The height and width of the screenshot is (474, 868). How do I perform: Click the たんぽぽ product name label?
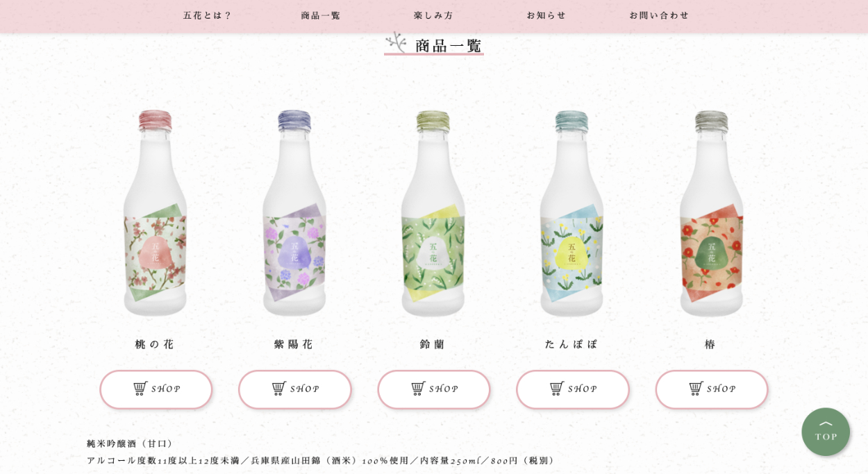point(571,344)
